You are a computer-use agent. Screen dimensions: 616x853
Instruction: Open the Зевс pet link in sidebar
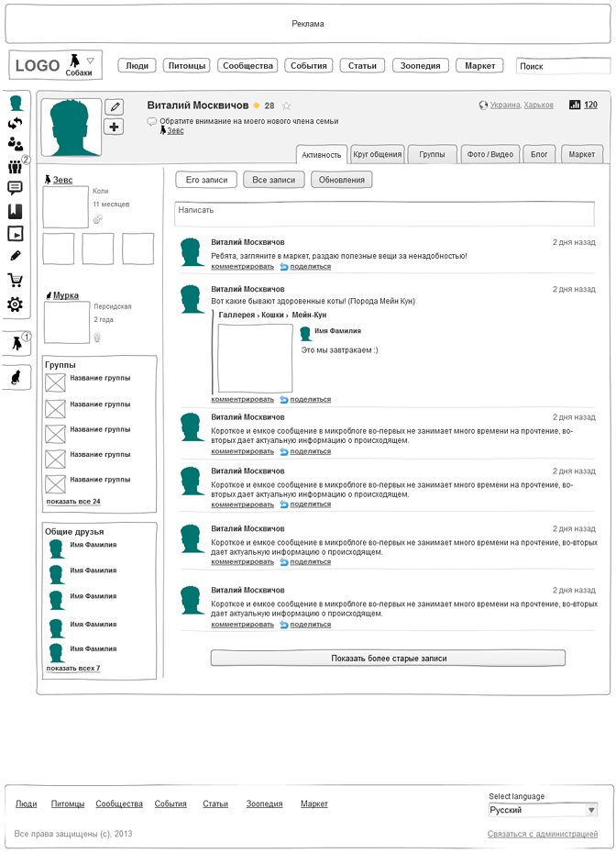click(62, 180)
